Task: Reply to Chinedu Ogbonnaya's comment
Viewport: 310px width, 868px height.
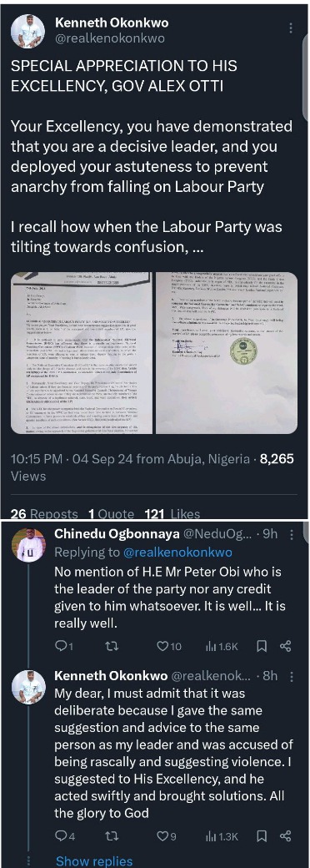Action: coord(62,645)
